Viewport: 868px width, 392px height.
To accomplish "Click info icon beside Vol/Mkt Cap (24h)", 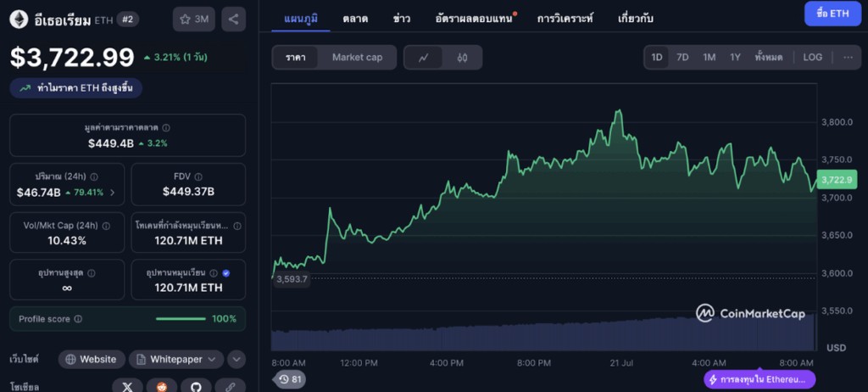I will (106, 226).
